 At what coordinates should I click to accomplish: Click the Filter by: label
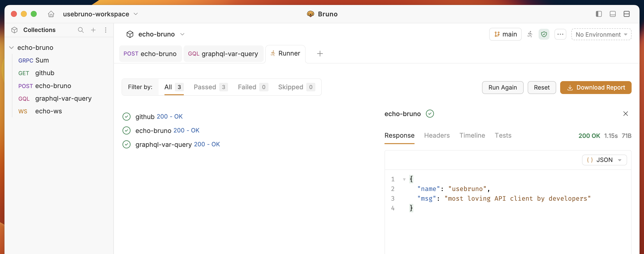point(140,87)
